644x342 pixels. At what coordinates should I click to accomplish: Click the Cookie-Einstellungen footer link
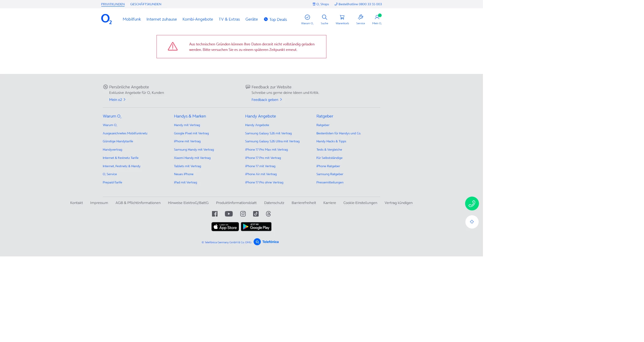click(x=360, y=203)
